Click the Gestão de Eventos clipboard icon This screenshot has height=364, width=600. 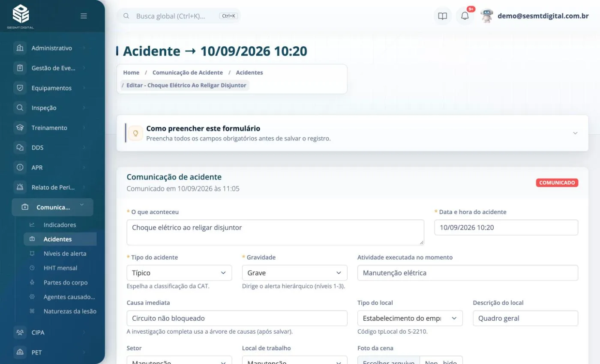[x=20, y=68]
